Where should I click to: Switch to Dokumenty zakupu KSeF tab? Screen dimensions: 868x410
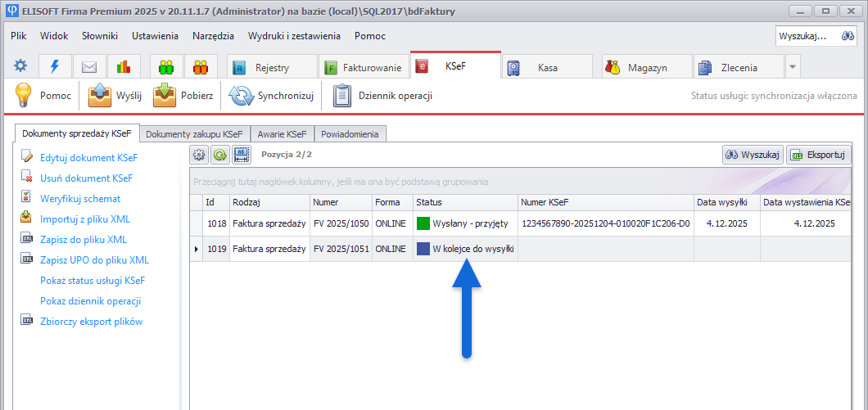pos(194,133)
